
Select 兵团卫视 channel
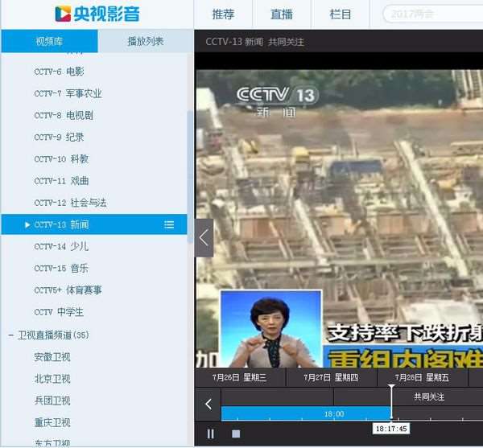52,401
